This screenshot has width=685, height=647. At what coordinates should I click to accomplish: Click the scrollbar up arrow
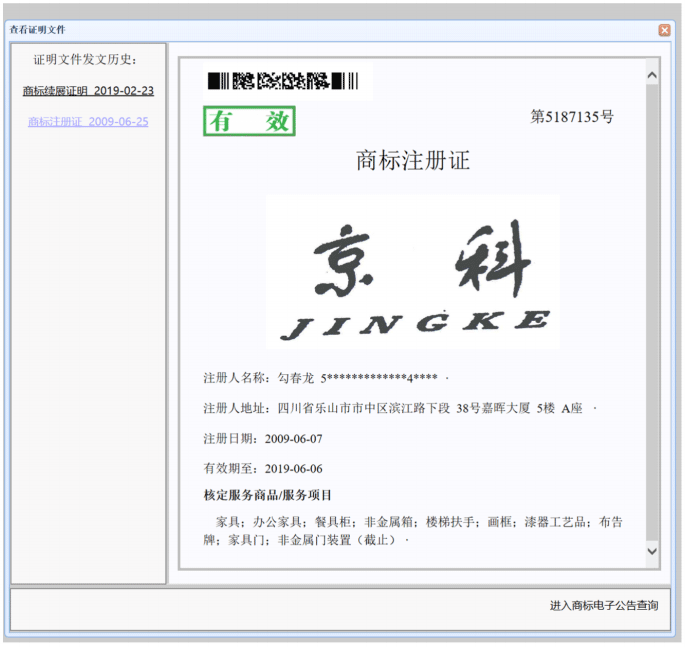(652, 75)
